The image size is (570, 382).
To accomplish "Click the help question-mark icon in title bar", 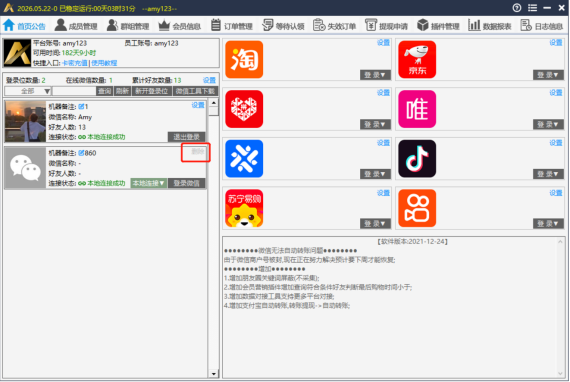I will (x=517, y=8).
